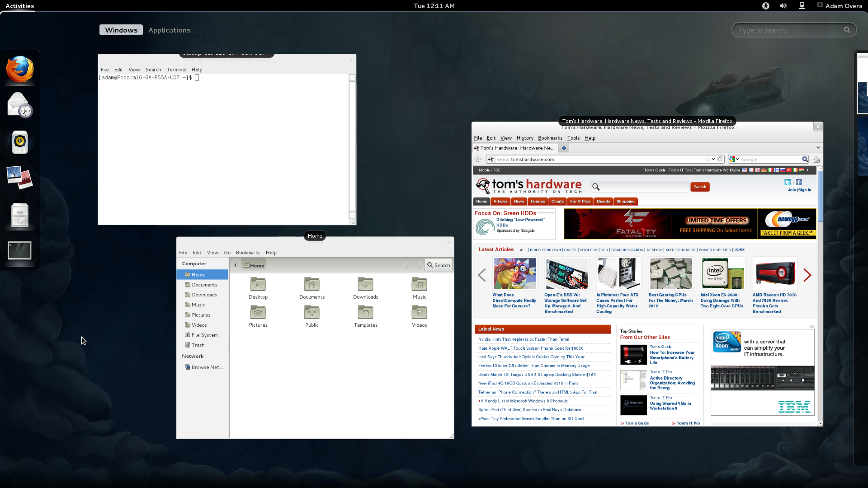The image size is (868, 488).
Task: Open file cabinet Files icon in dash
Action: (x=20, y=215)
